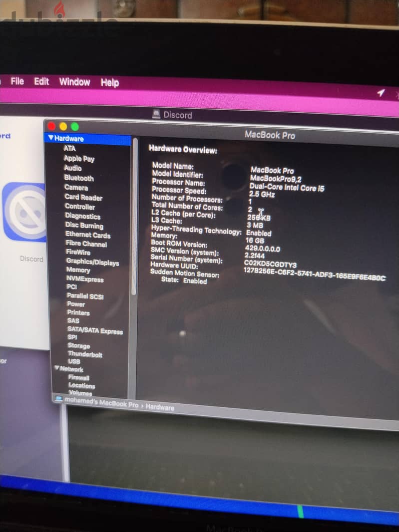Select SPI in the sidebar
The image size is (399, 532).
coord(72,337)
